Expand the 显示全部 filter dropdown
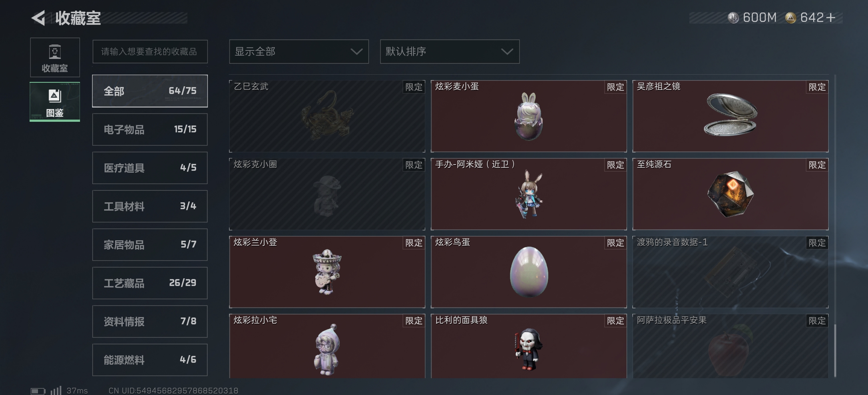This screenshot has height=395, width=868. point(299,52)
